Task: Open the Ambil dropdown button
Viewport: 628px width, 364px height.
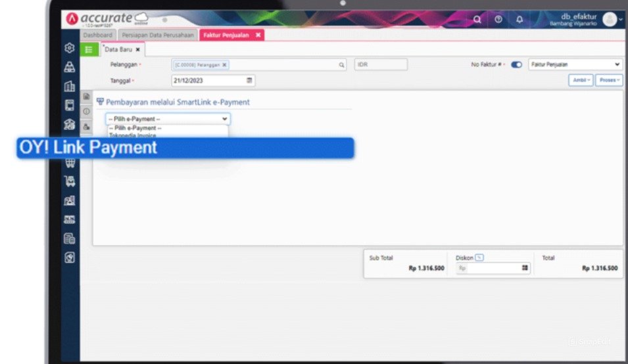Action: [x=581, y=80]
